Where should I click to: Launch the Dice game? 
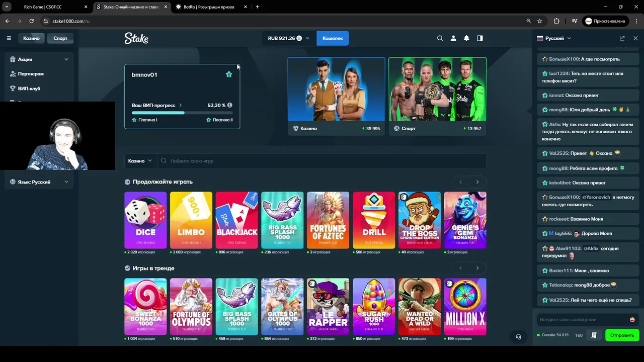pos(145,220)
